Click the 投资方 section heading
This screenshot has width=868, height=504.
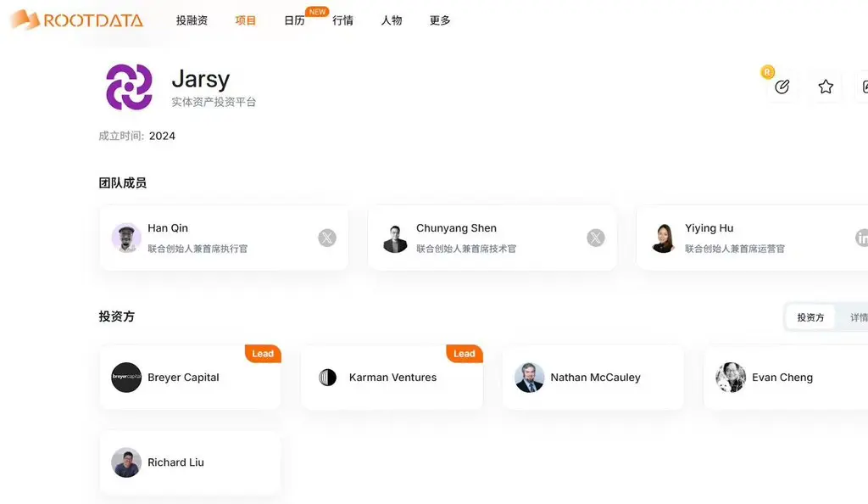click(x=117, y=316)
